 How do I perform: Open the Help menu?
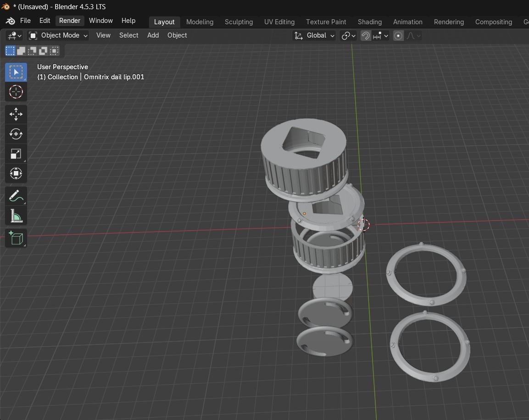128,21
